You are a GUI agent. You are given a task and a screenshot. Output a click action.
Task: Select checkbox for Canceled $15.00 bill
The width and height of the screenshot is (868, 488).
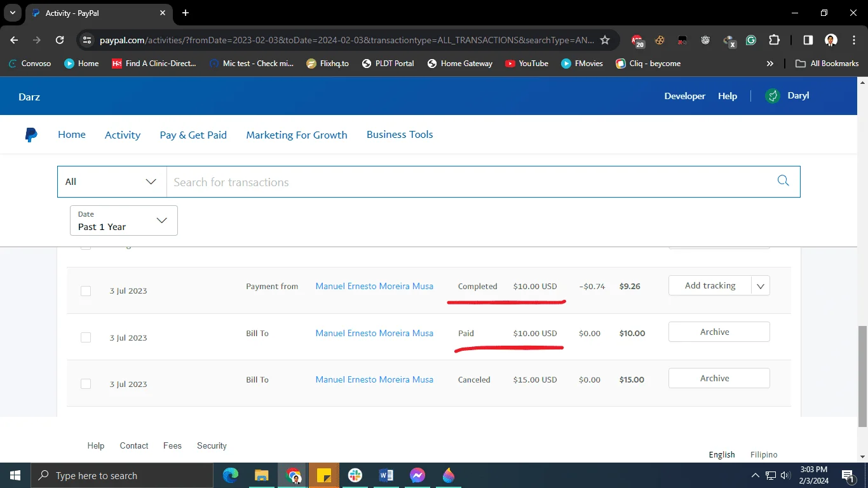click(x=86, y=384)
